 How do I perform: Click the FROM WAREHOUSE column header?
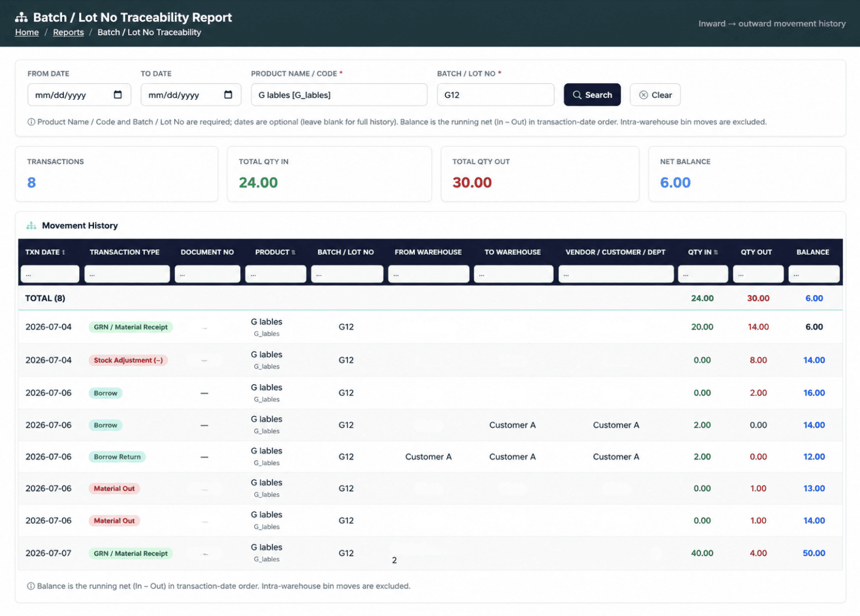(428, 253)
